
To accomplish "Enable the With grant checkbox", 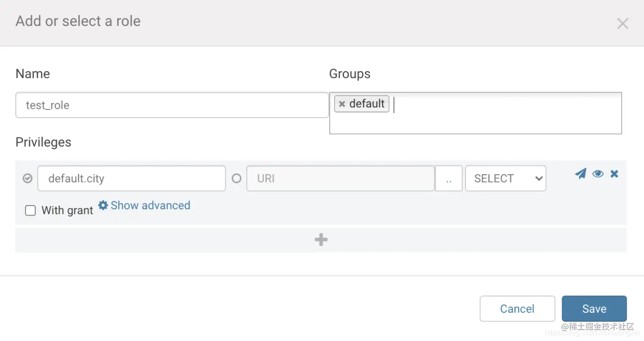I will [31, 210].
